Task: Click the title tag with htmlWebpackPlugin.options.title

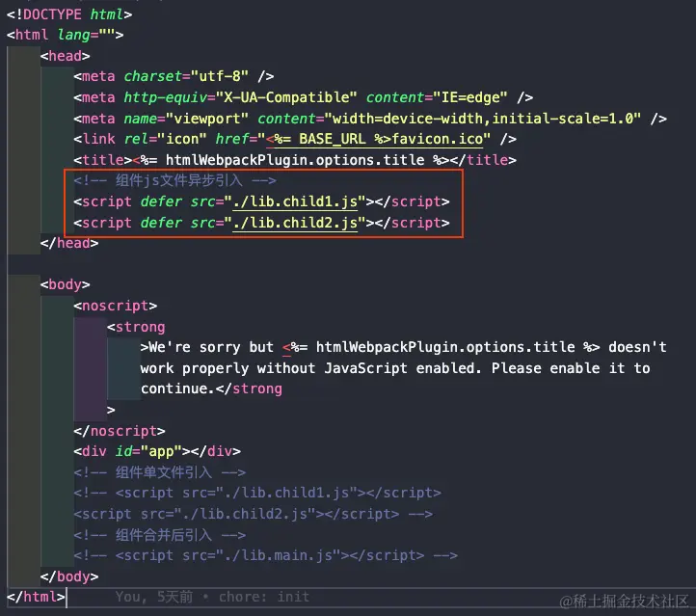Action: coord(295,160)
